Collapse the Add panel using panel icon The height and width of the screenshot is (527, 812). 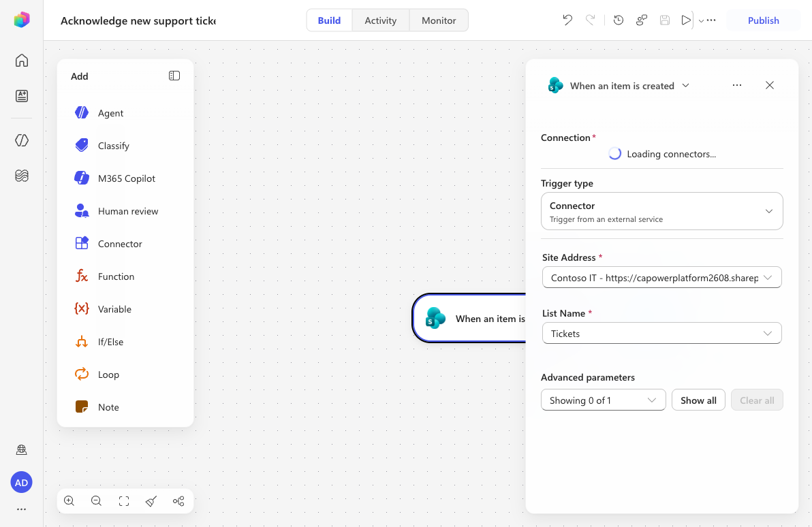coord(174,76)
